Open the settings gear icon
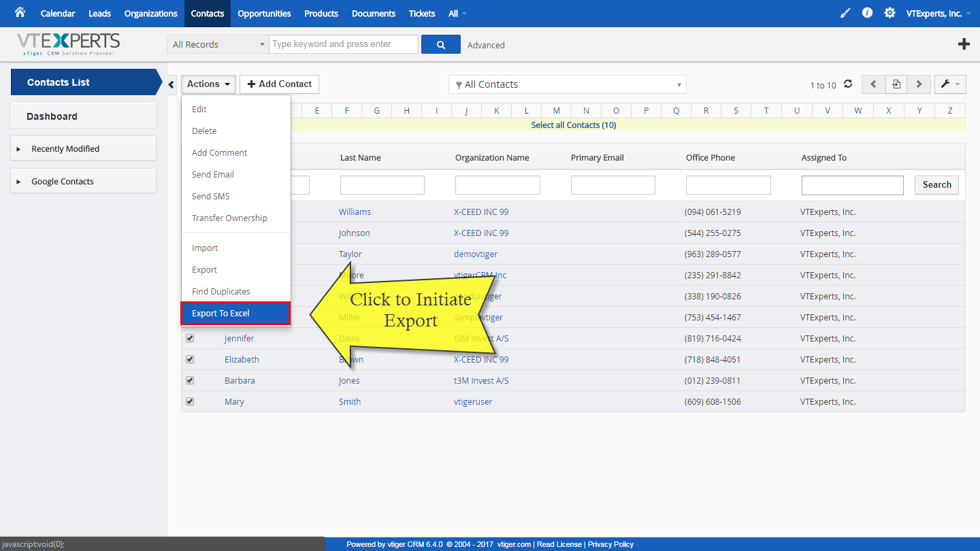 (889, 13)
